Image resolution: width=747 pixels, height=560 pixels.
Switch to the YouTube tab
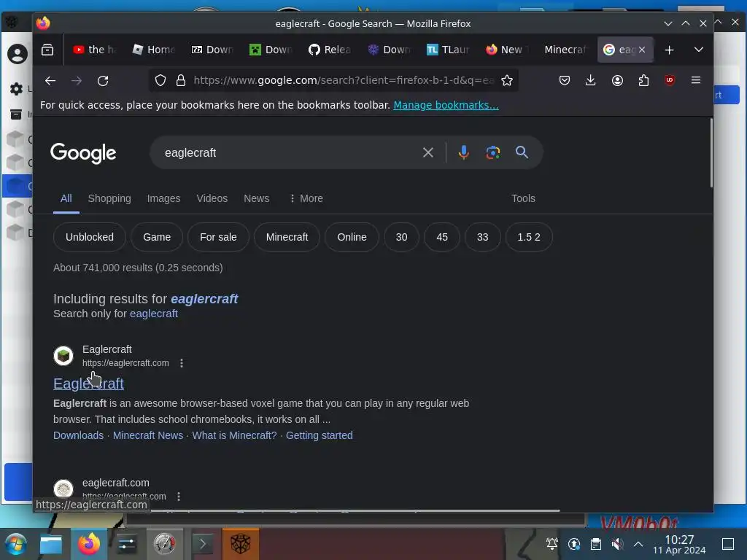[94, 50]
